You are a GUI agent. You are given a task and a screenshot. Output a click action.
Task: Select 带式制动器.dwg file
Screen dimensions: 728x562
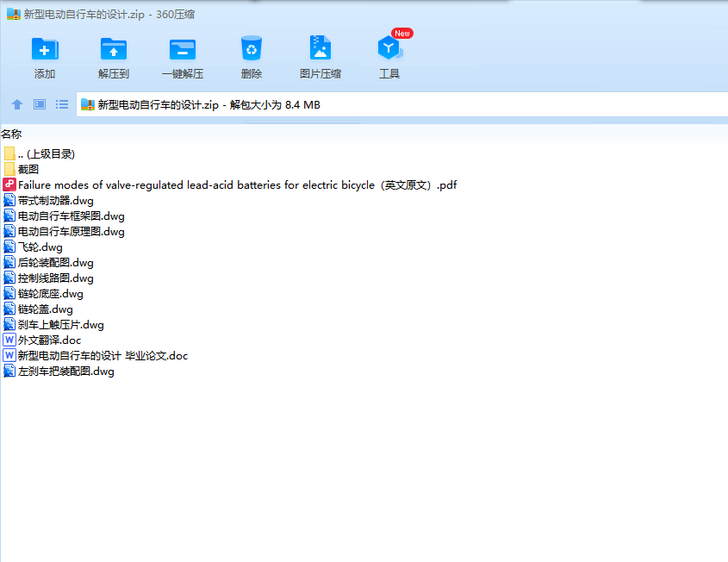pos(49,201)
